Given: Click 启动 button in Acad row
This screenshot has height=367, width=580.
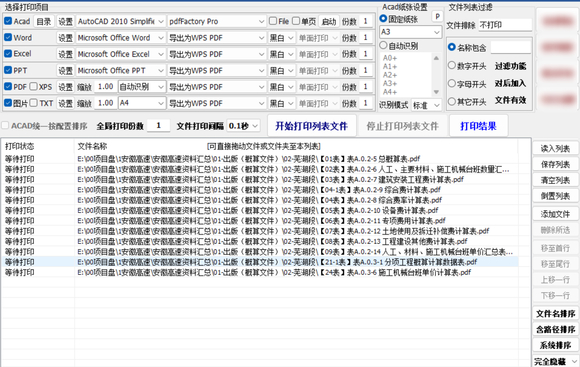Looking at the screenshot, I should [329, 21].
